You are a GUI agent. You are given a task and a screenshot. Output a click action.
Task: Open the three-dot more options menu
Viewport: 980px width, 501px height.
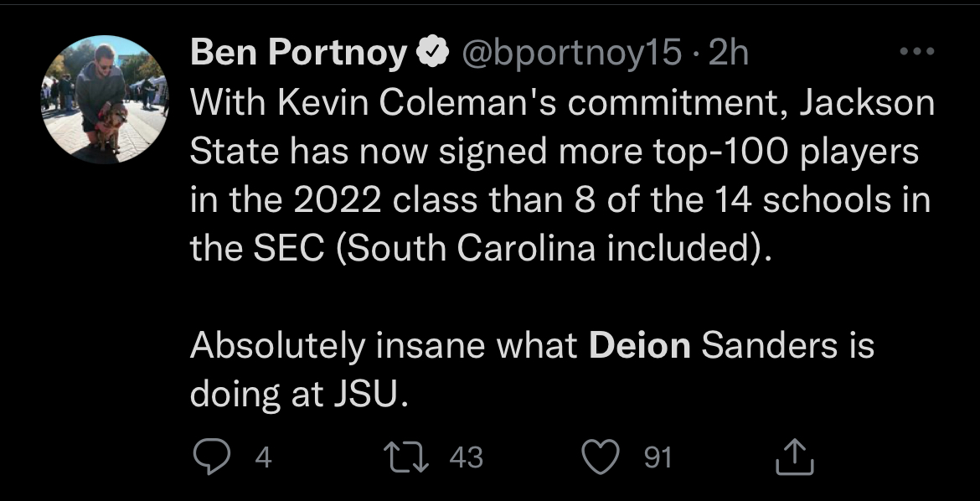[x=914, y=52]
